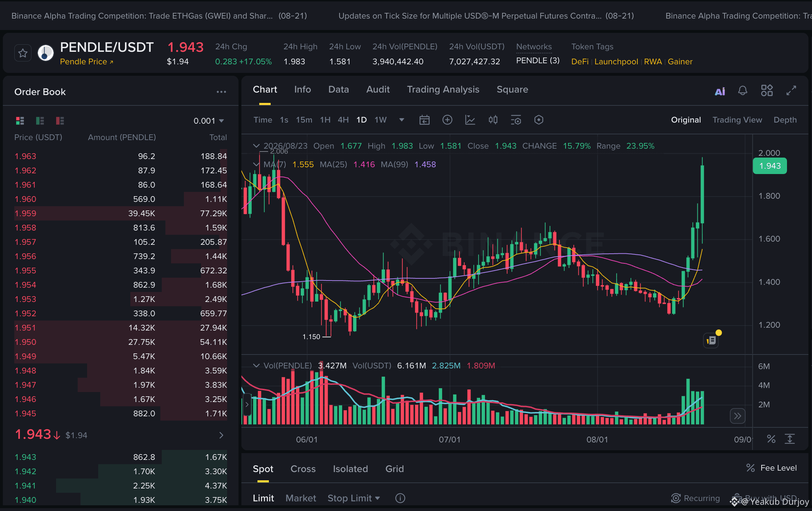Show bids-only order book view
The height and width of the screenshot is (511, 812).
tap(40, 121)
